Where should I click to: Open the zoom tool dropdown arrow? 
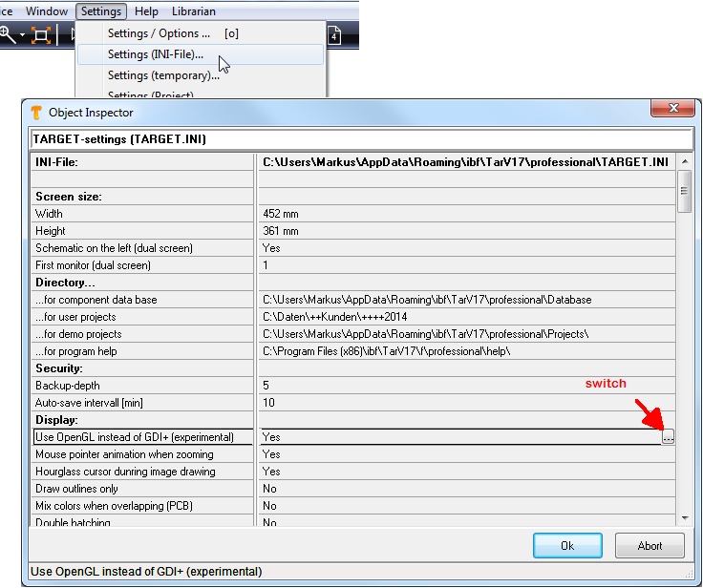[x=22, y=35]
